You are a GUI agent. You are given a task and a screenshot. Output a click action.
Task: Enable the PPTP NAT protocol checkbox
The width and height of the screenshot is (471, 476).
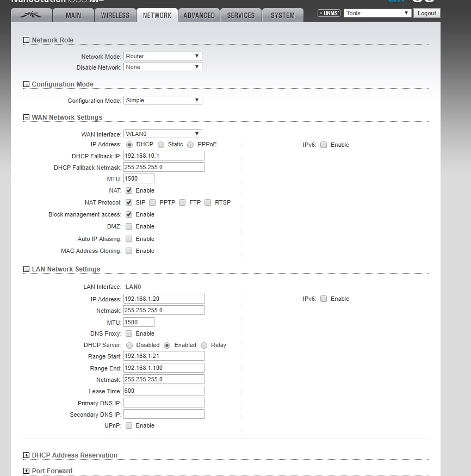152,202
